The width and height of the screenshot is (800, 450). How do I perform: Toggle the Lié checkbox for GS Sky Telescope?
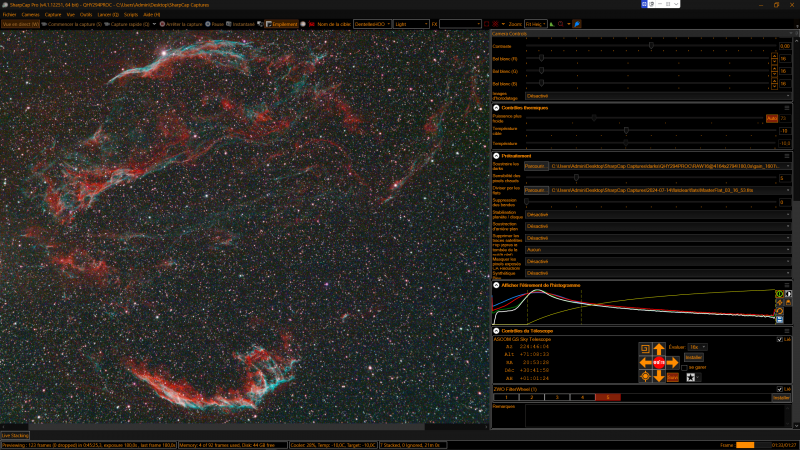(x=779, y=339)
